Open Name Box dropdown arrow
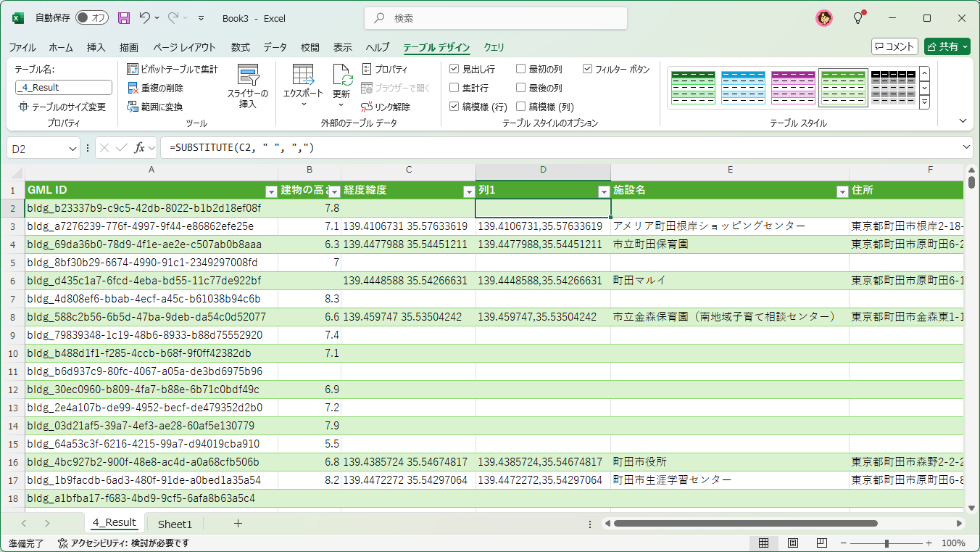This screenshot has width=980, height=552. pyautogui.click(x=72, y=148)
